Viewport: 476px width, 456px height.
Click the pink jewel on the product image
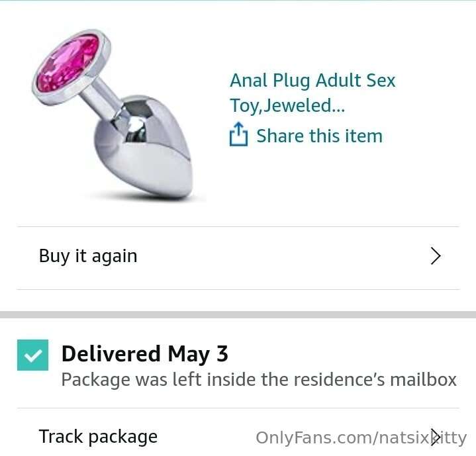68,63
